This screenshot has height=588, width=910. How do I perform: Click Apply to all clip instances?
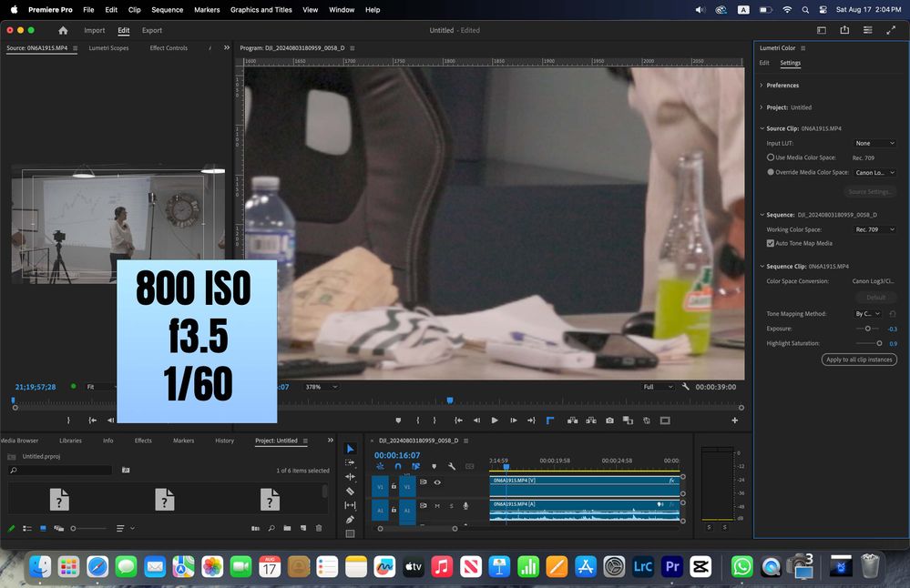click(x=859, y=360)
